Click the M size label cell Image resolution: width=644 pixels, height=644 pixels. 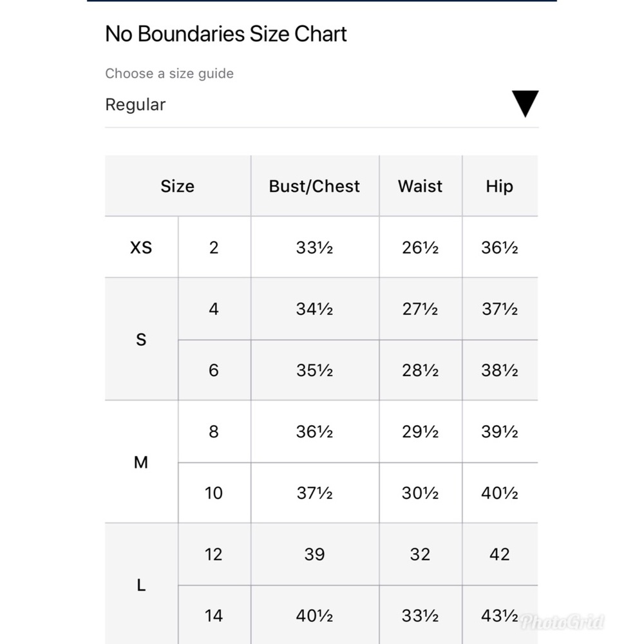pos(141,462)
